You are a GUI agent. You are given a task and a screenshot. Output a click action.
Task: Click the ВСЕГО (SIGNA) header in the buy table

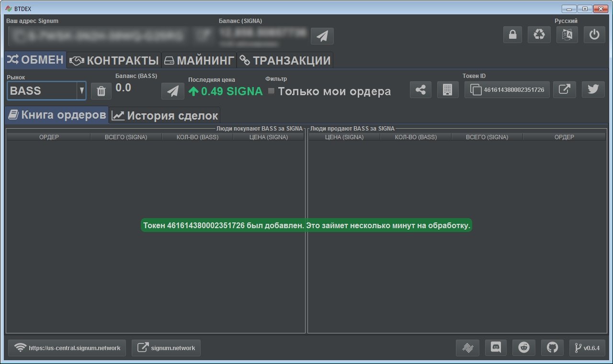tap(126, 137)
